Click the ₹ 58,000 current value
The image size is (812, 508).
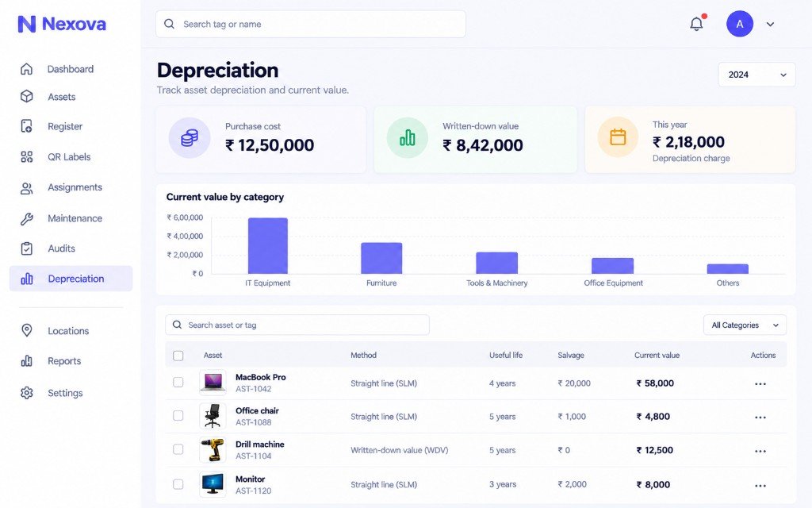click(655, 383)
